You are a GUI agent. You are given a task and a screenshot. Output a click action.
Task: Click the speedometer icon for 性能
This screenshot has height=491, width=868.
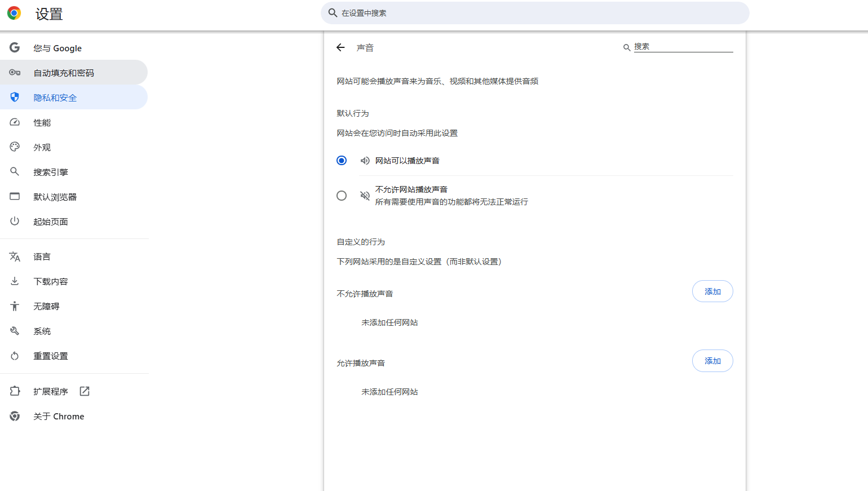15,122
